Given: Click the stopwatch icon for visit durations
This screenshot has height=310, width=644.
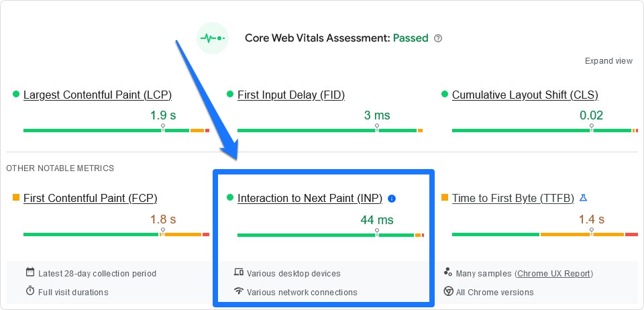Looking at the screenshot, I should pyautogui.click(x=30, y=291).
